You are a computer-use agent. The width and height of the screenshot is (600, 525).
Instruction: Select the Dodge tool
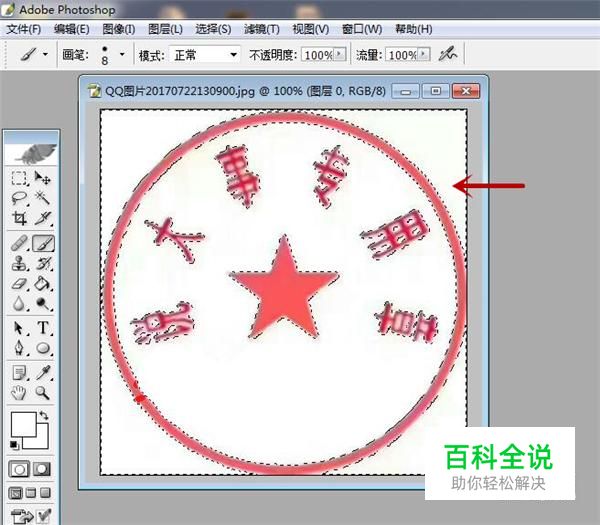[42, 304]
